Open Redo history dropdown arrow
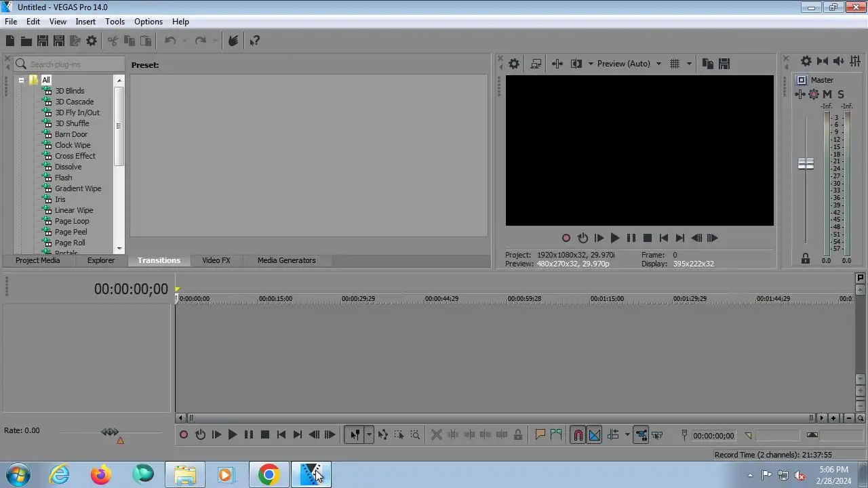Viewport: 868px width, 488px height. tap(216, 41)
